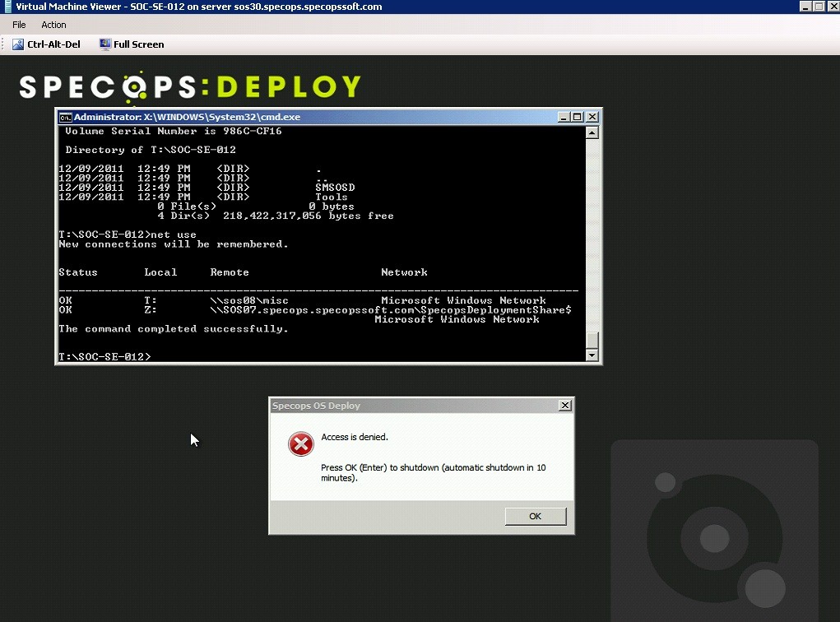Close the Virtual Machine Viewer window
840x622 pixels.
(x=833, y=7)
